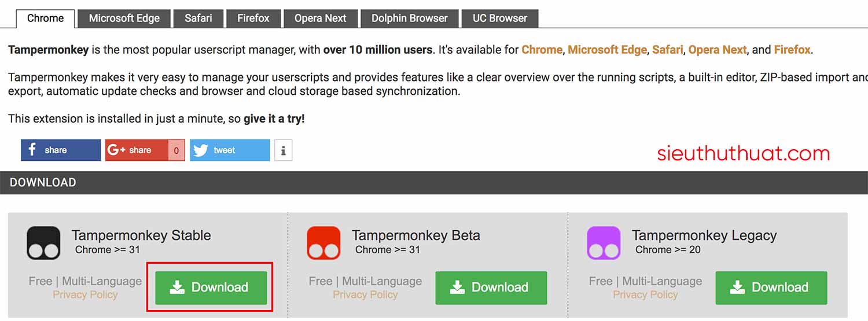The width and height of the screenshot is (868, 321).
Task: Switch to the Microsoft Edge tab
Action: (124, 19)
